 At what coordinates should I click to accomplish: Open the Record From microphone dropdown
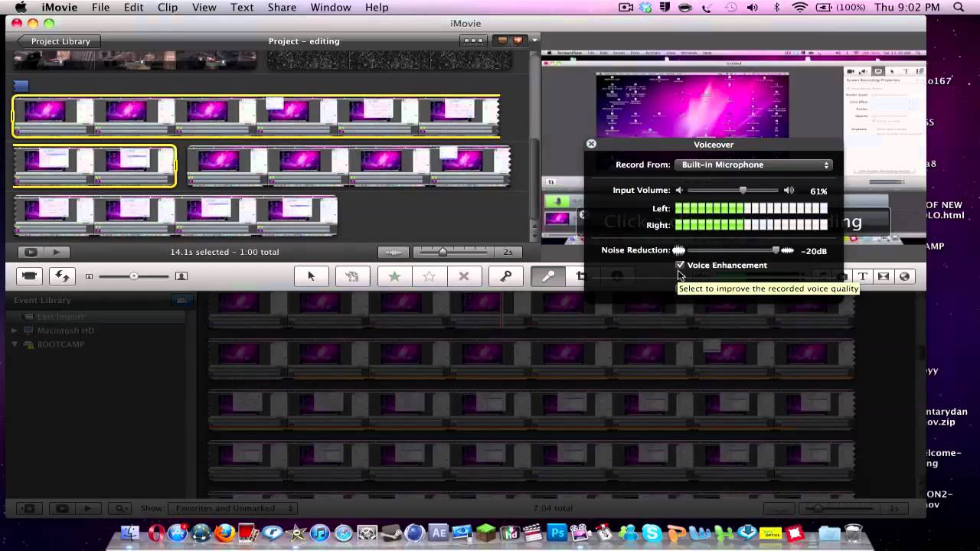(x=753, y=165)
